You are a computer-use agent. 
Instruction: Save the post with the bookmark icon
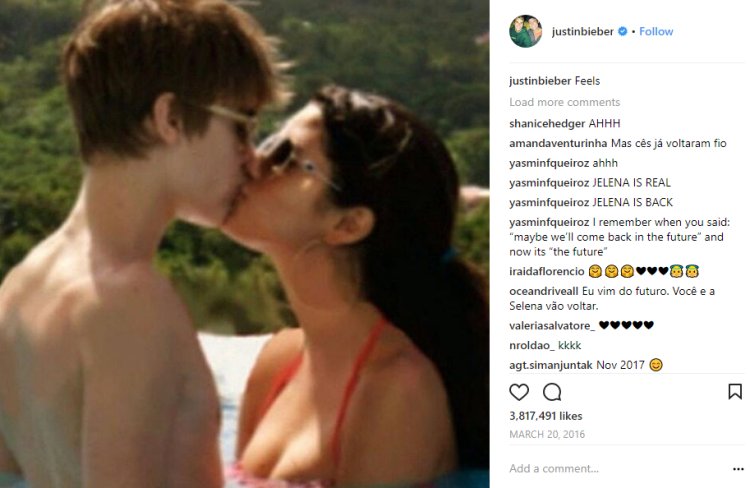(x=735, y=392)
